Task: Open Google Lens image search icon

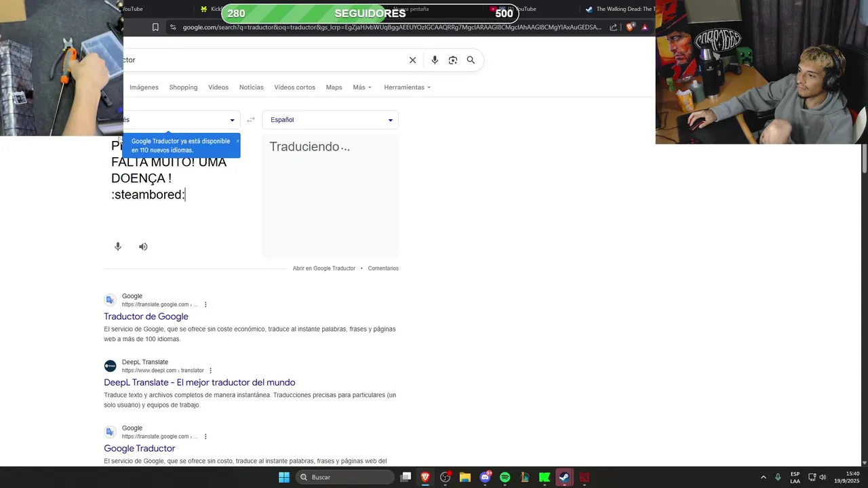Action: pyautogui.click(x=453, y=60)
